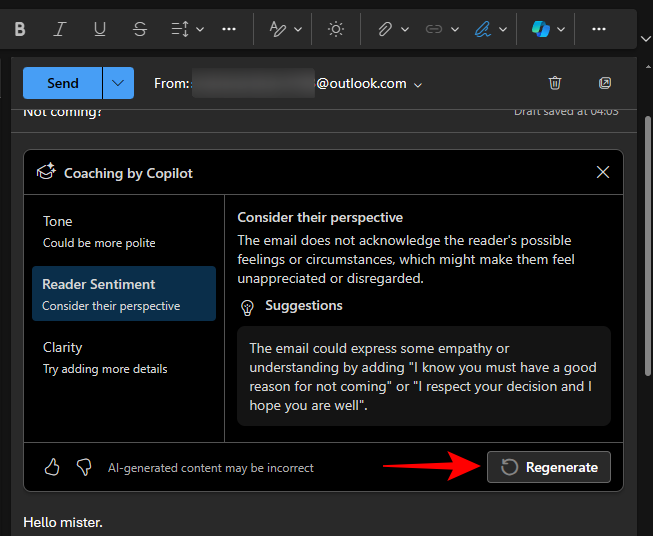Toggle italic formatting
Viewport: 653px width, 536px height.
click(60, 29)
